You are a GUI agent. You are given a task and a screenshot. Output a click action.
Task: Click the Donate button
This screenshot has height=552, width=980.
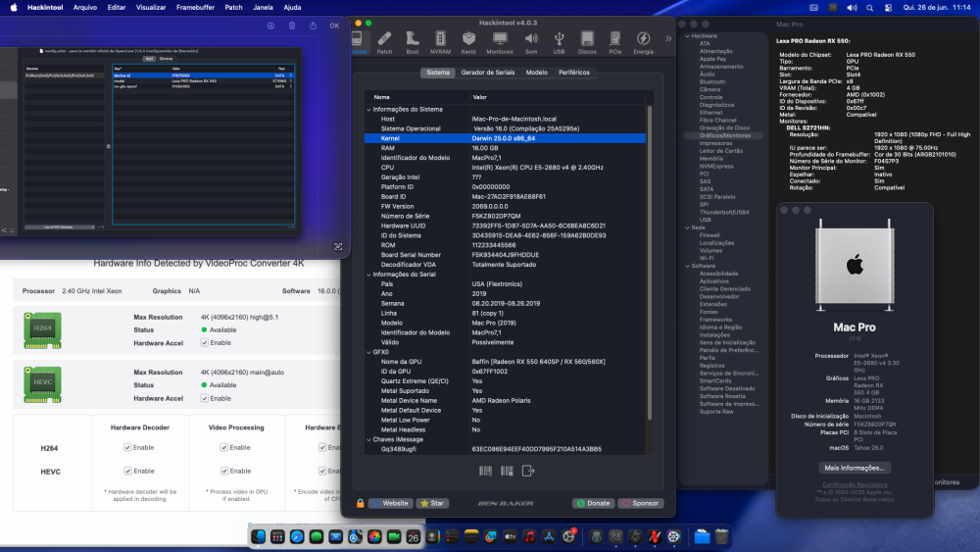pyautogui.click(x=593, y=503)
